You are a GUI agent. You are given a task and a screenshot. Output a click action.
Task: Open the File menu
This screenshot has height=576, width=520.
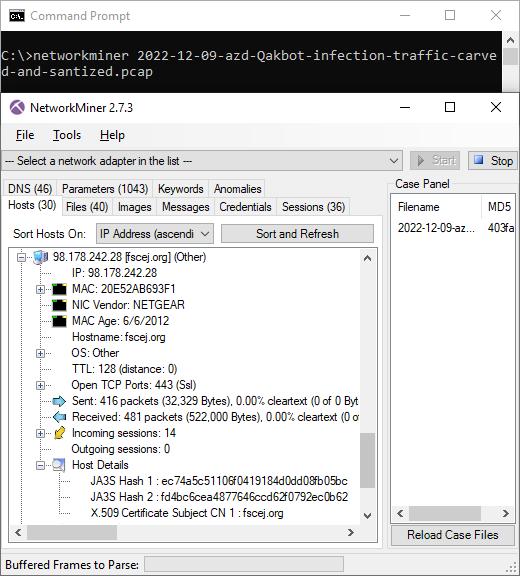point(25,135)
